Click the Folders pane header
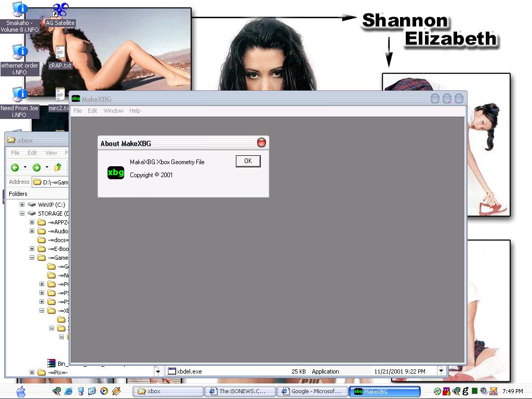The image size is (532, 399). point(37,194)
